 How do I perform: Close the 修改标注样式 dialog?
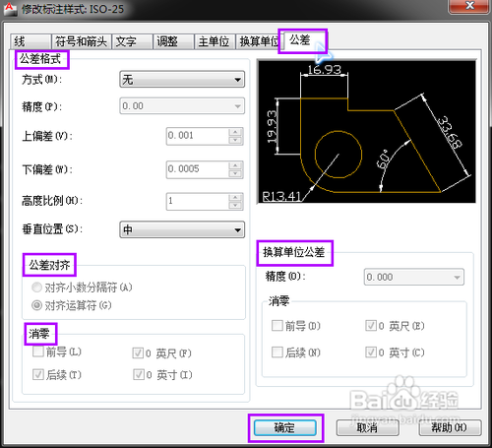click(x=469, y=6)
